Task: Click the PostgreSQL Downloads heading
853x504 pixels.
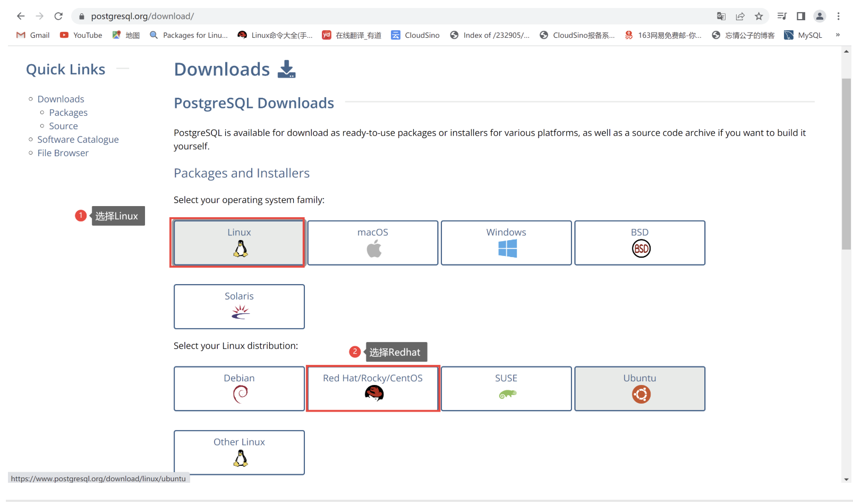Action: (x=254, y=103)
